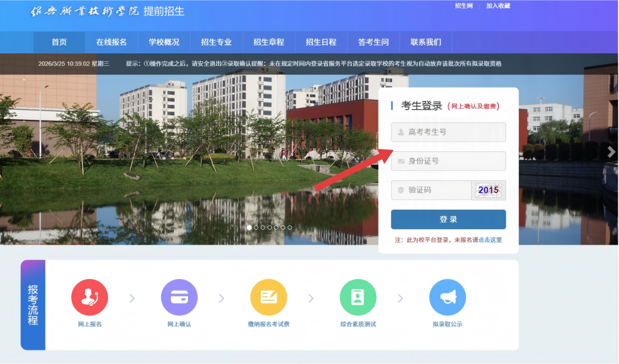Image resolution: width=619 pixels, height=364 pixels.
Task: Click the blue 拟录取公示 megaphone icon
Action: [448, 297]
